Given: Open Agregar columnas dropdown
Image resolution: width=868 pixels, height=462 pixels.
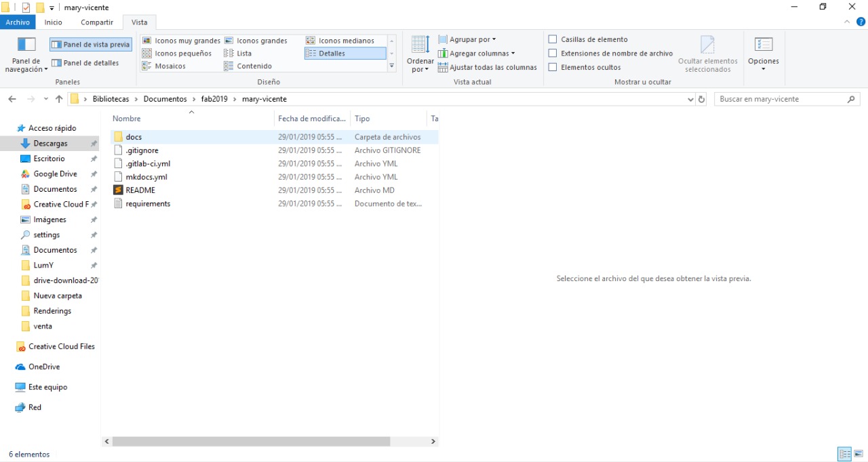Looking at the screenshot, I should pyautogui.click(x=477, y=54).
